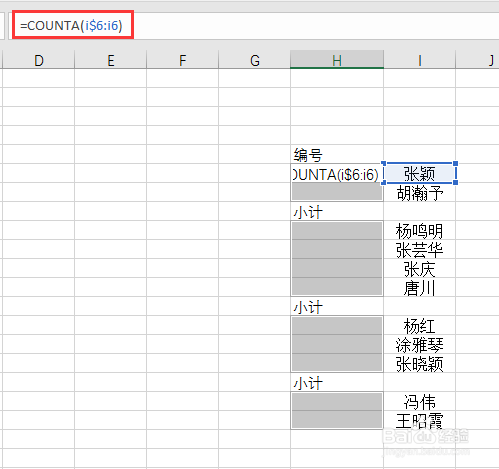
Task: Select the cell containing 张颖
Action: pyautogui.click(x=420, y=173)
